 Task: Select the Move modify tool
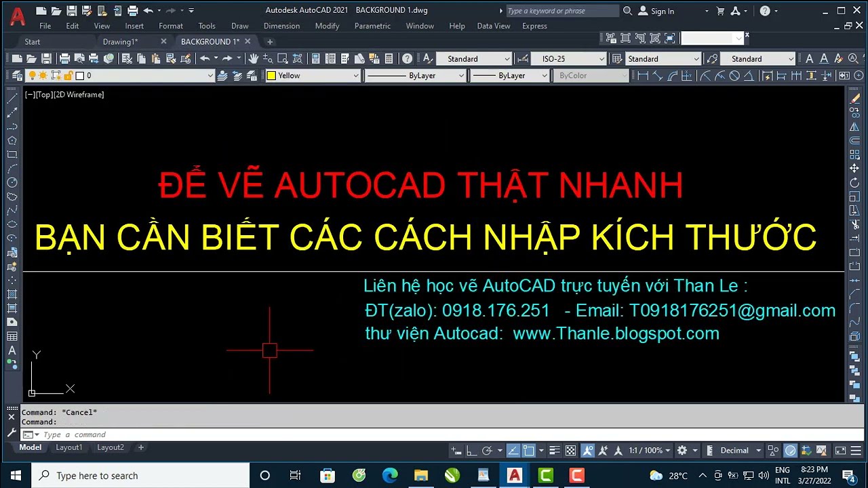coord(854,168)
